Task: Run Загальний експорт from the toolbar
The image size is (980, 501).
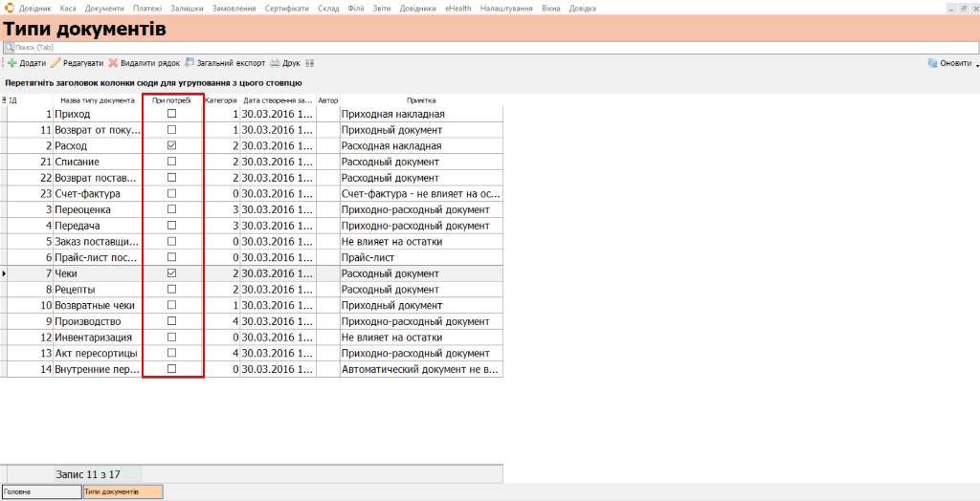Action: [225, 63]
